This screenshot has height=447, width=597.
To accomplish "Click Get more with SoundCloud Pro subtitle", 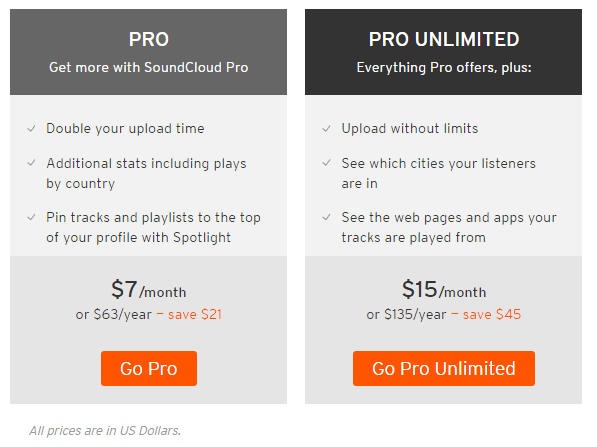I will click(x=148, y=67).
